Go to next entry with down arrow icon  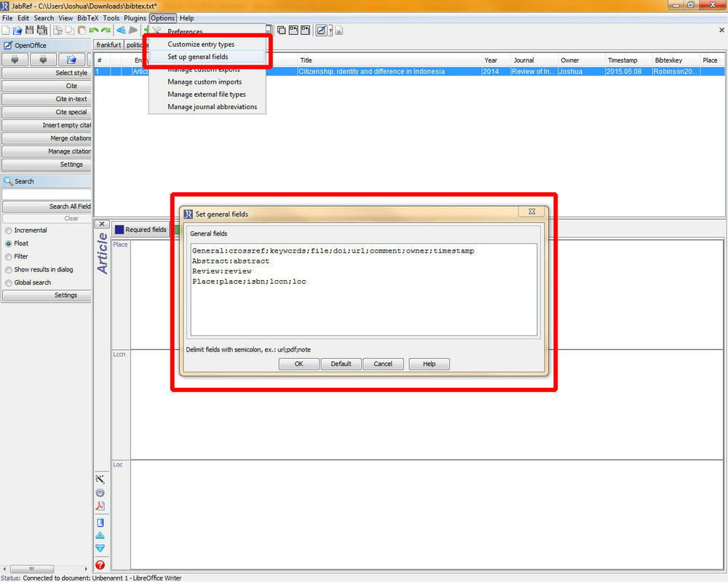[100, 548]
